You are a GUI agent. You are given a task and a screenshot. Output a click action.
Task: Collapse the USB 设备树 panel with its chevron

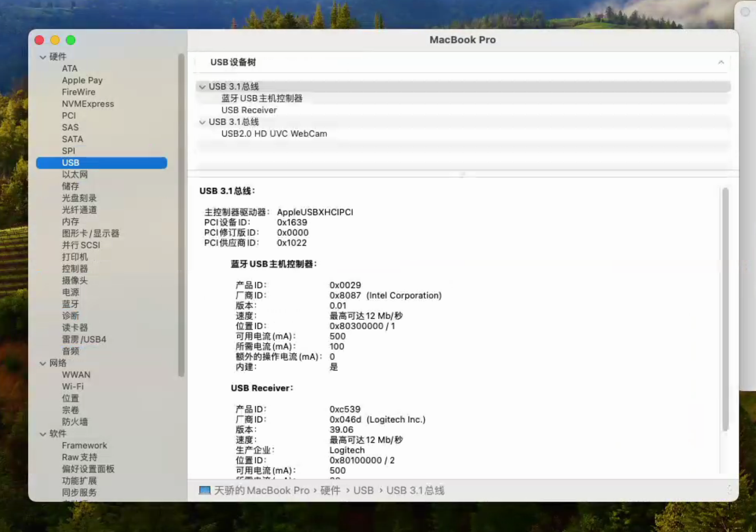(x=721, y=62)
